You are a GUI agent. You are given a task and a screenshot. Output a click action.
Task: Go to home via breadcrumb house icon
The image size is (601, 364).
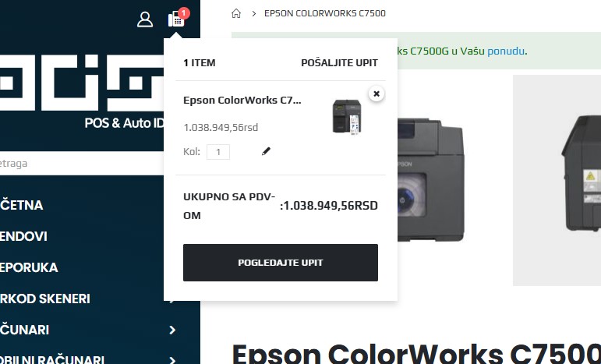pyautogui.click(x=236, y=13)
